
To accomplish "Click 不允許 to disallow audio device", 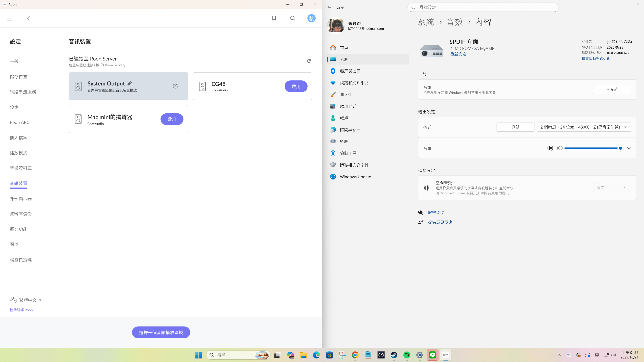I will (x=612, y=89).
